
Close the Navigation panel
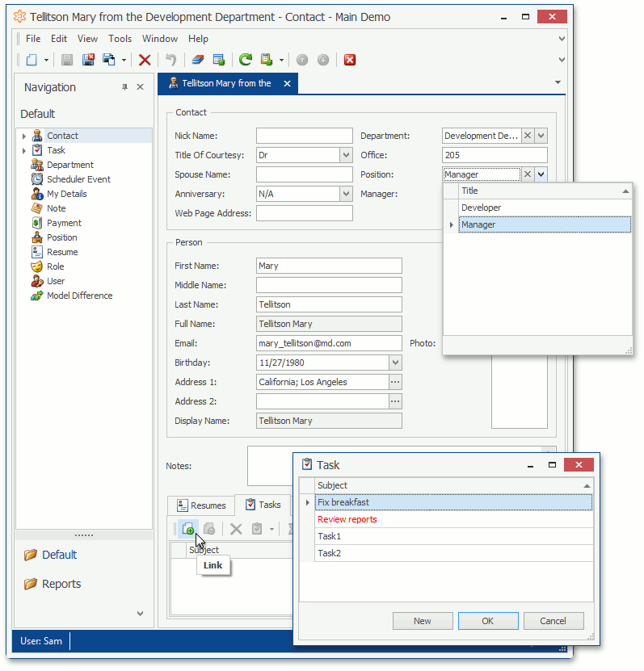140,87
